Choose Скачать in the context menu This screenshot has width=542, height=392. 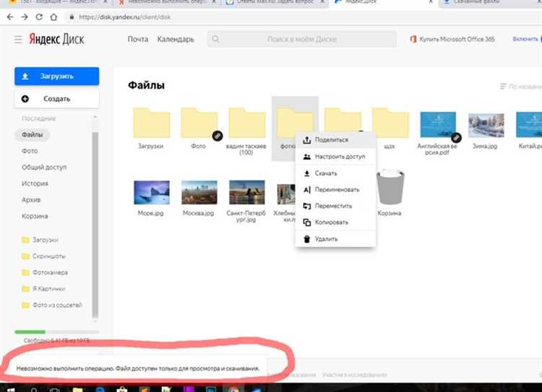325,173
